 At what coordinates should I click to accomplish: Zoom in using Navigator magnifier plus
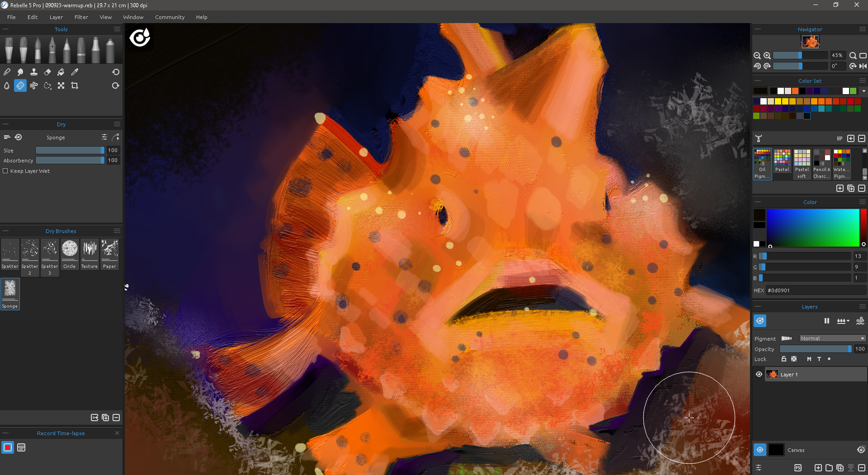(767, 56)
